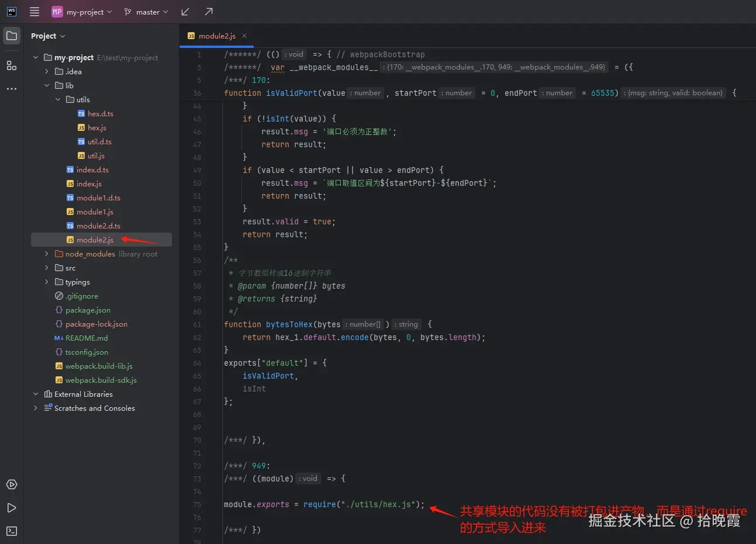This screenshot has height=544, width=756.
Task: Click the Push commits arrow icon
Action: (209, 12)
